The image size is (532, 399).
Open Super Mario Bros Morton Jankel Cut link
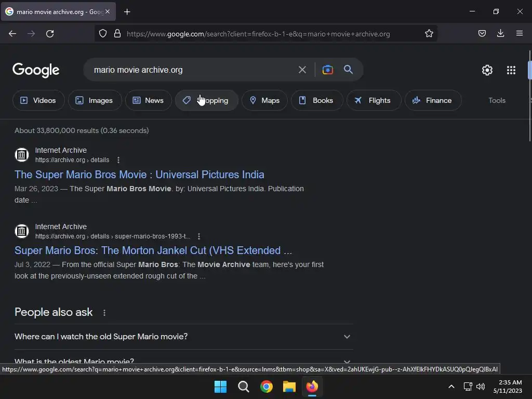click(x=153, y=250)
